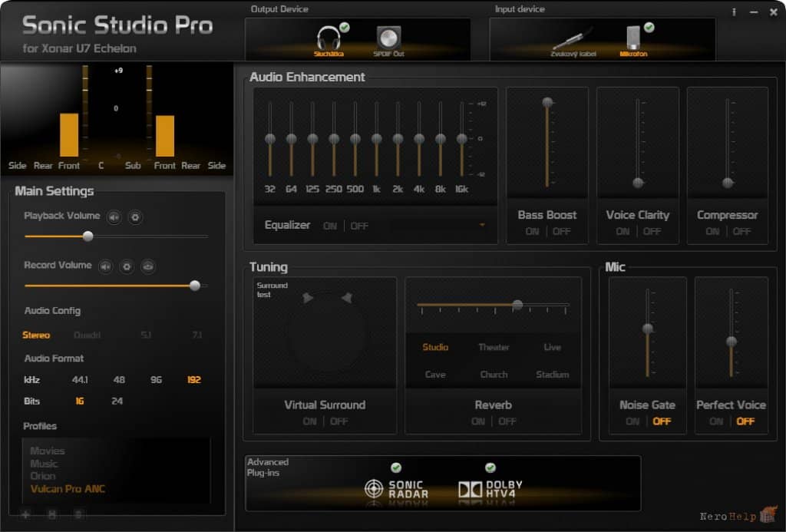Image resolution: width=786 pixels, height=532 pixels.
Task: Choose the Movies profile
Action: [x=47, y=451]
